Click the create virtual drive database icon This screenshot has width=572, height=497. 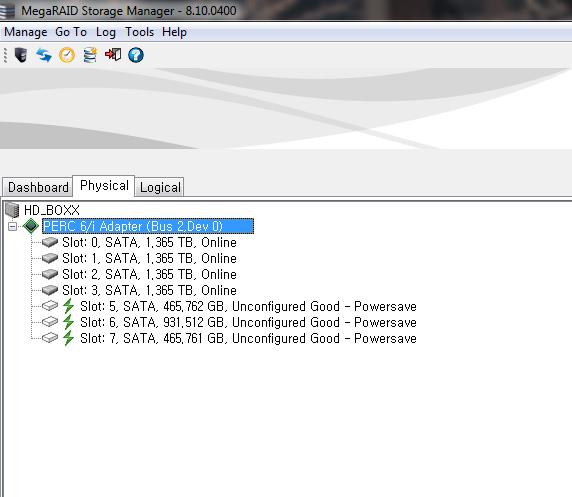(90, 55)
